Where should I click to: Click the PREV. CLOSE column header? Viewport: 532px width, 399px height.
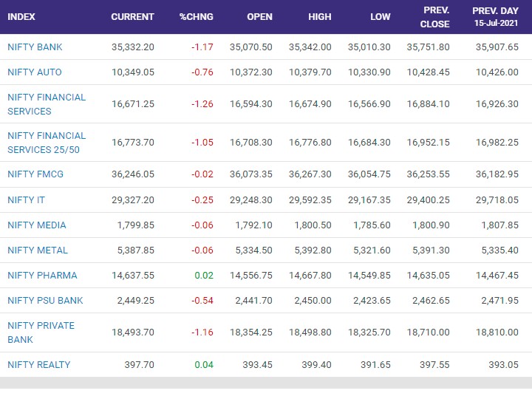pos(435,17)
